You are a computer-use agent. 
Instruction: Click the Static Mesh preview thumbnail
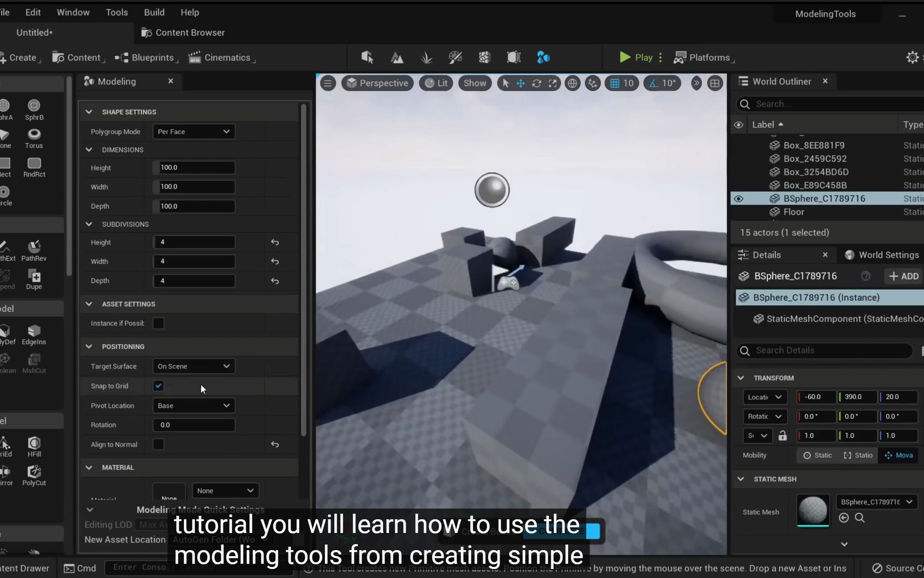click(x=813, y=510)
